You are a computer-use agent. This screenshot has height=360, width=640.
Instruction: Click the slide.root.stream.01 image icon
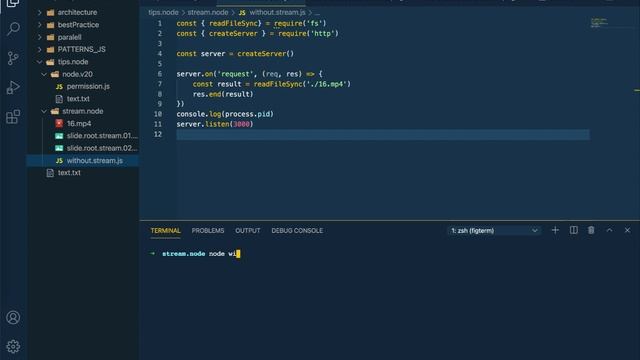59,136
